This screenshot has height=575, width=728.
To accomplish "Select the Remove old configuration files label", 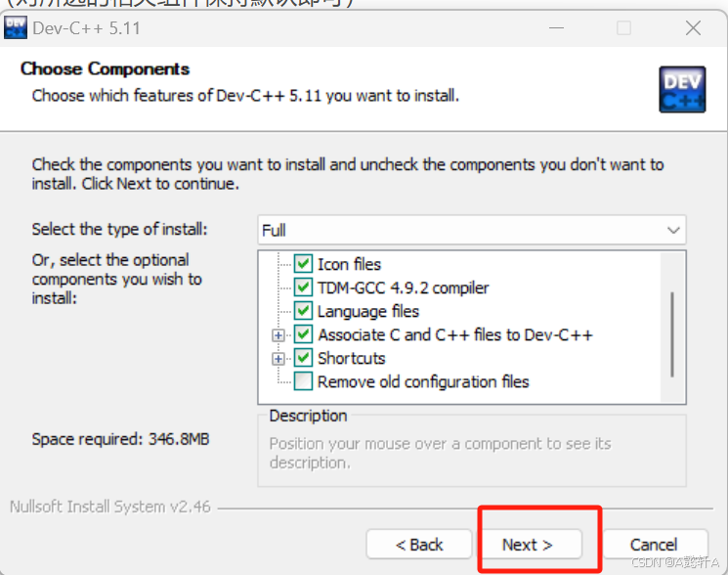I will click(x=423, y=381).
